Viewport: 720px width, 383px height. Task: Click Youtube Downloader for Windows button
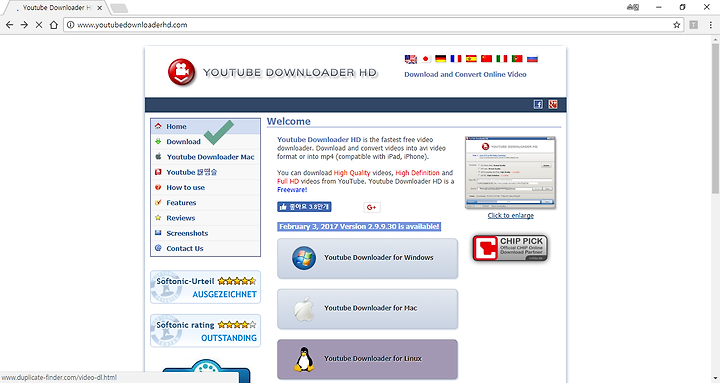point(367,258)
